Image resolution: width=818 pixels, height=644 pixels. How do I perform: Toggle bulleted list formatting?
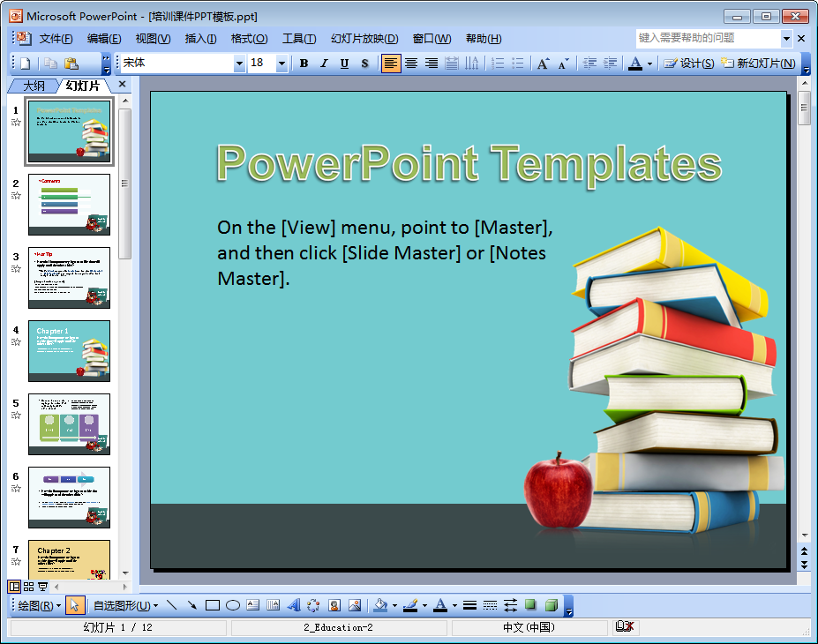[x=517, y=64]
